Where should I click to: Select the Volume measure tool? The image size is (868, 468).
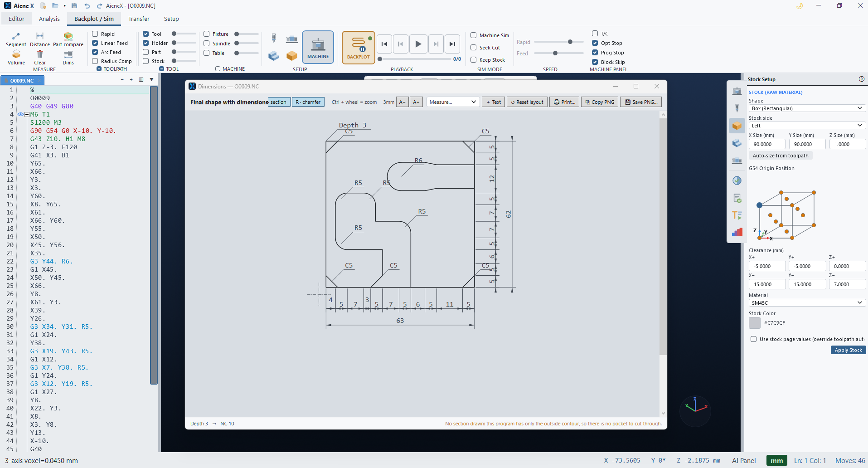pyautogui.click(x=16, y=58)
